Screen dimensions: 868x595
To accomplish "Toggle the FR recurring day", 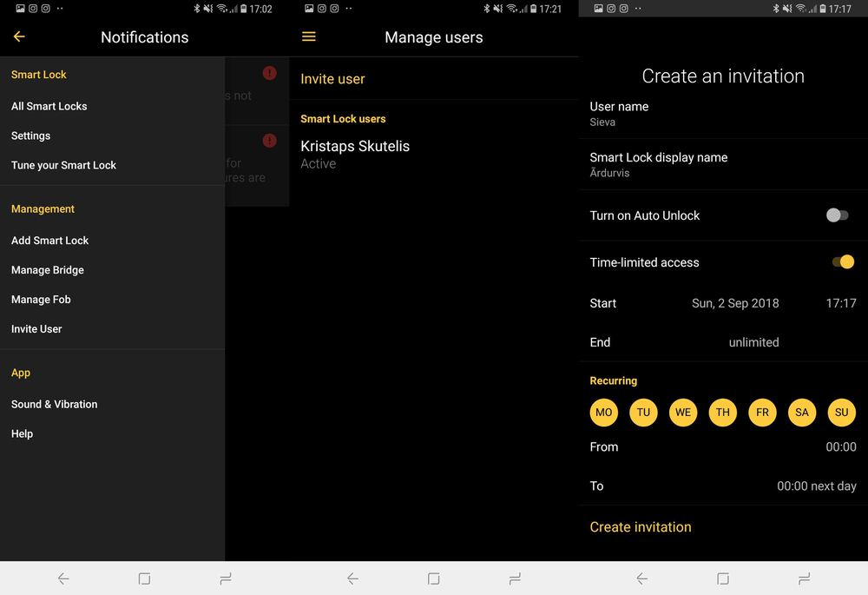I will coord(762,413).
